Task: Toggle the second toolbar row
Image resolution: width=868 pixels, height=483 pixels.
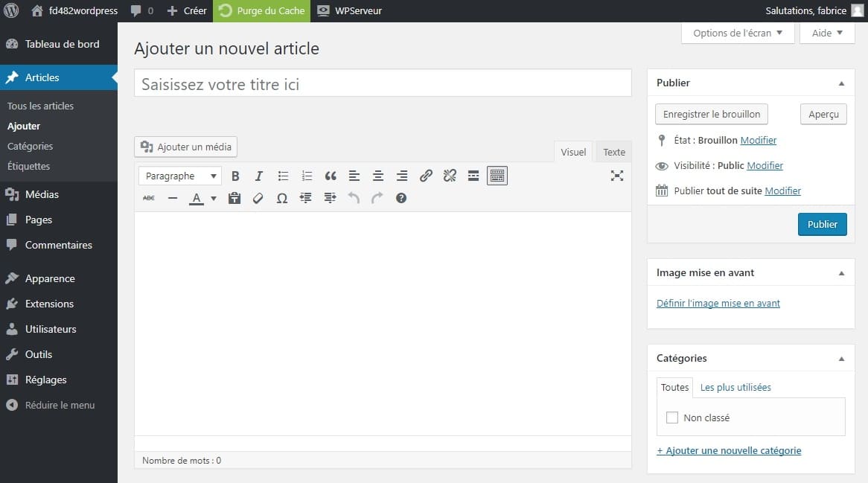Action: (x=497, y=176)
